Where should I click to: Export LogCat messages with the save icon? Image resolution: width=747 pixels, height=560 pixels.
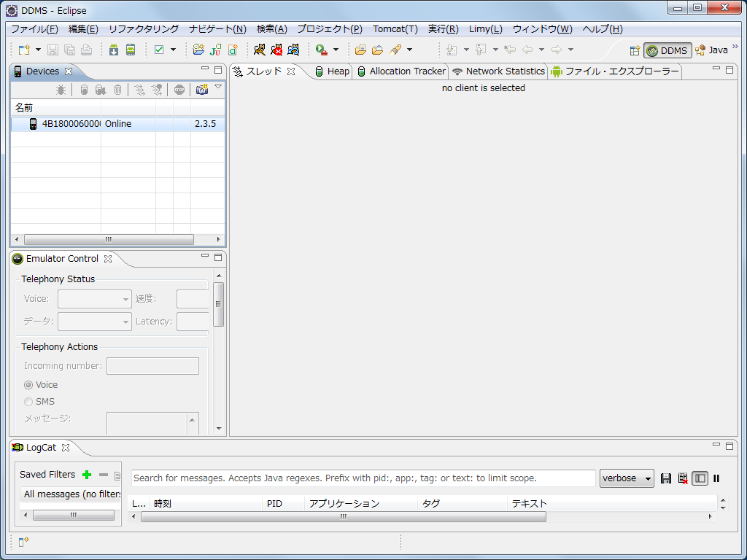click(666, 478)
